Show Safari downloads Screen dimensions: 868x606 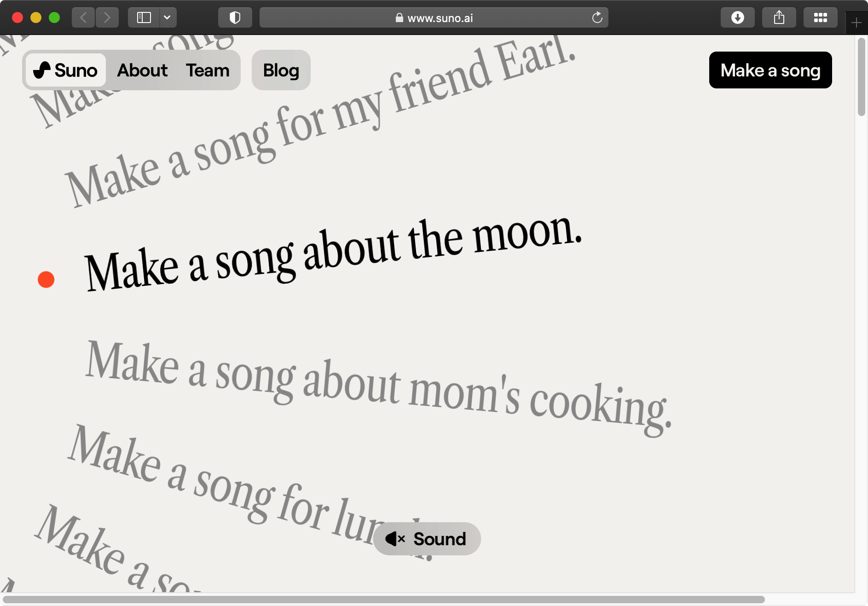click(738, 18)
